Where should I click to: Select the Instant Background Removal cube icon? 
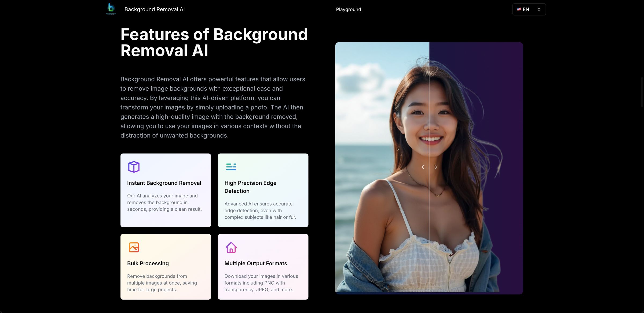pos(133,167)
